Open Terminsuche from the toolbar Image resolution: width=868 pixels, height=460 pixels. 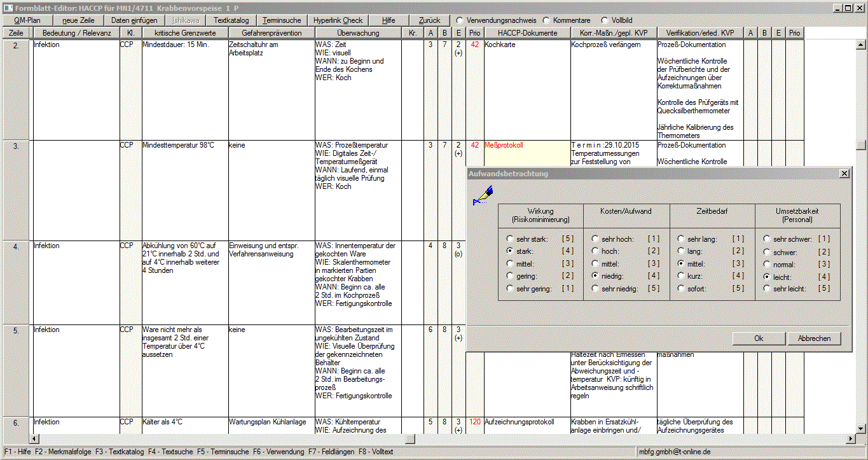[282, 20]
